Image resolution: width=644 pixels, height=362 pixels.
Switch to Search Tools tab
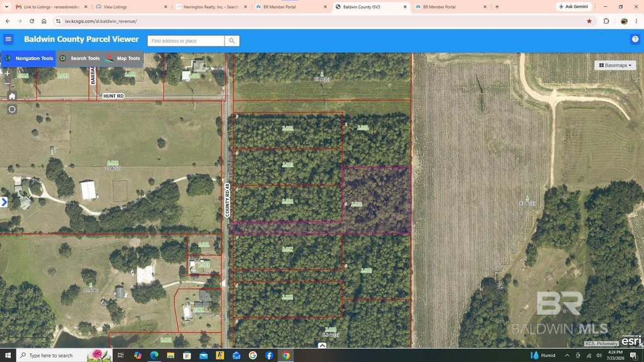tap(79, 58)
